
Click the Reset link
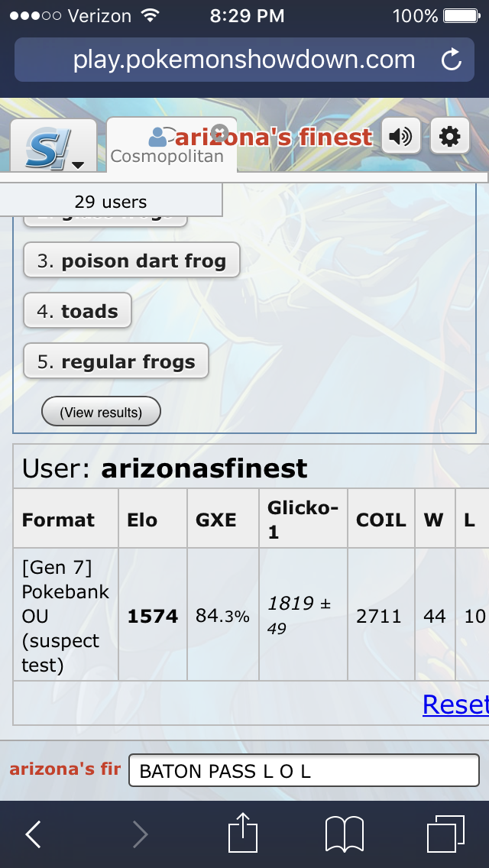pyautogui.click(x=455, y=704)
